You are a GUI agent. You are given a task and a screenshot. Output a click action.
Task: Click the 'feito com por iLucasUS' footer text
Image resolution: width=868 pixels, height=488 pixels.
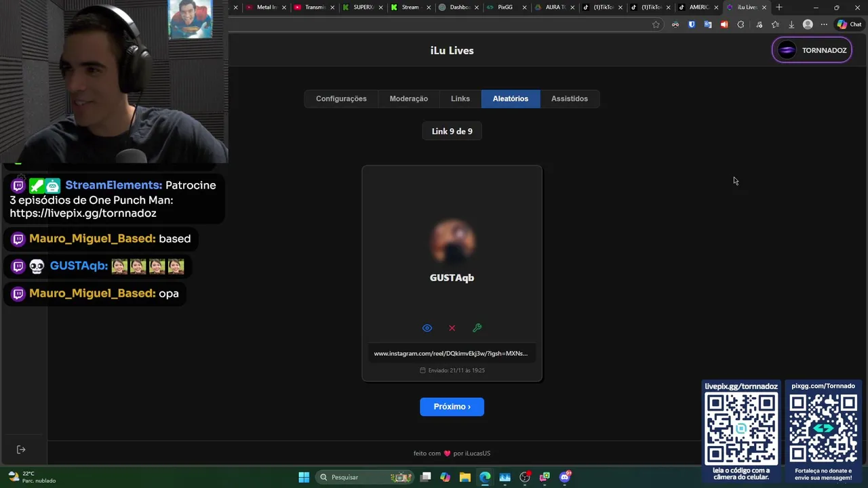[452, 453]
